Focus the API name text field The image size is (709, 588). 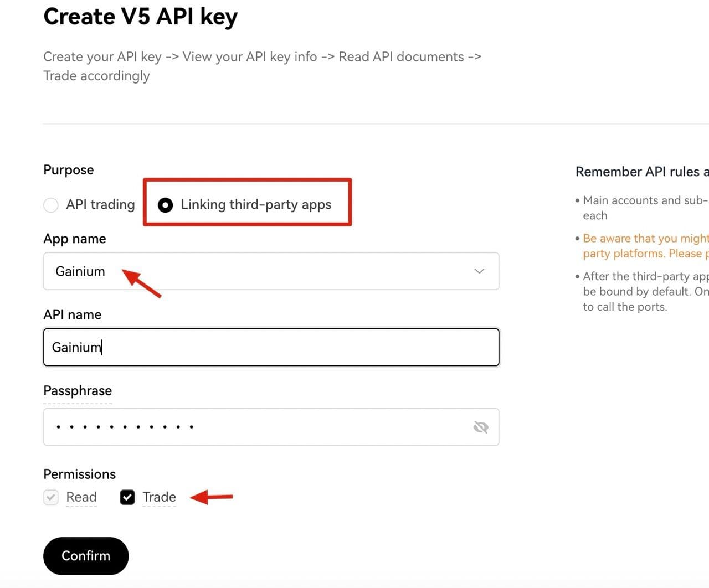pos(271,347)
